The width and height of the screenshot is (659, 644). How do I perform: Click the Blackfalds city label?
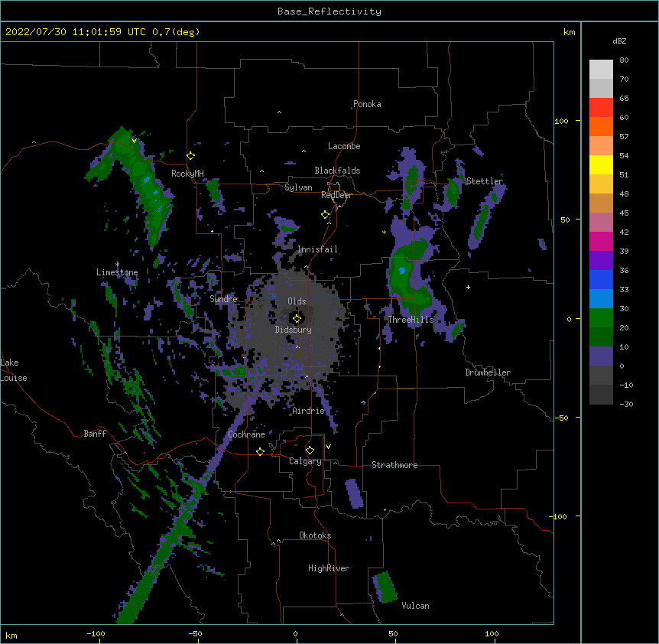click(337, 171)
